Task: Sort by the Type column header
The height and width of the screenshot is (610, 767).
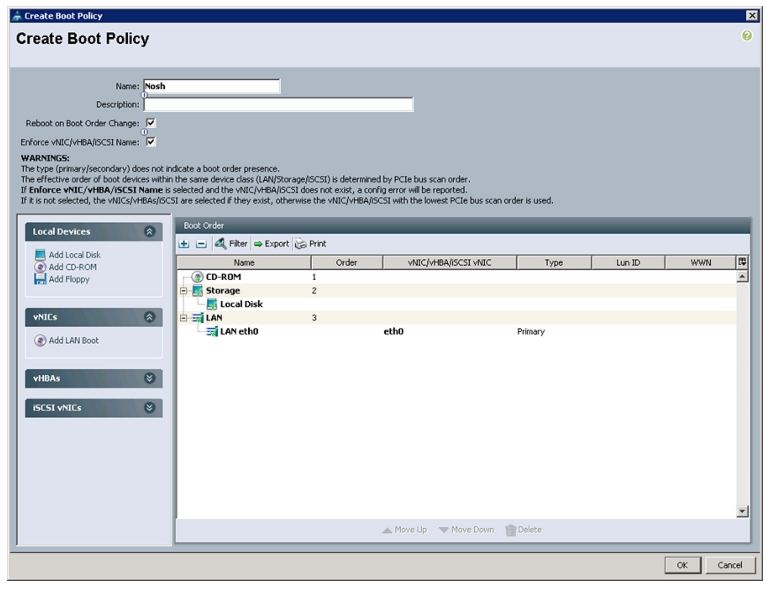Action: [554, 263]
